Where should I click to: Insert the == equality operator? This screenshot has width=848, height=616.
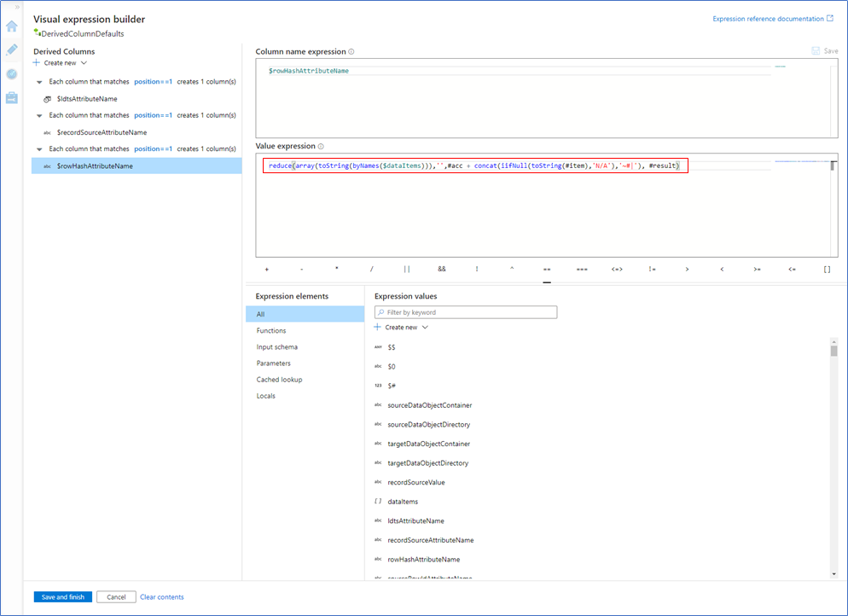(x=546, y=269)
